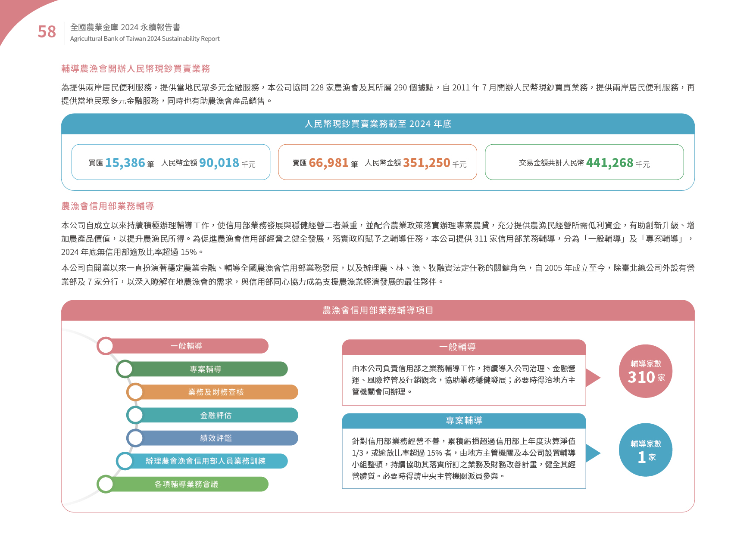Click the page number 58
This screenshot has height=534, width=756.
pos(47,32)
